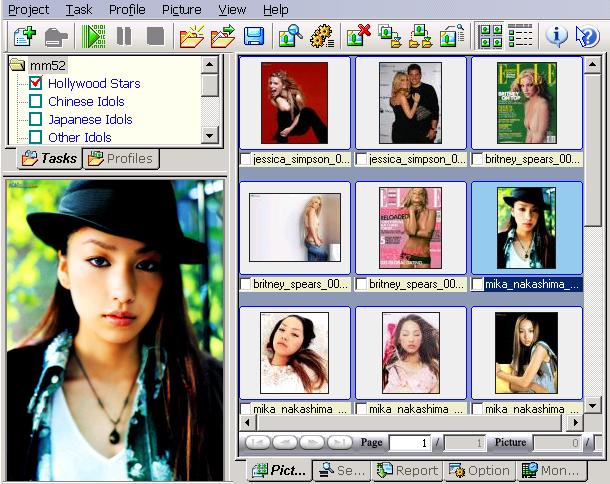Stop the task with the square stop icon
Viewport: 610px width, 484px height.
click(x=156, y=36)
